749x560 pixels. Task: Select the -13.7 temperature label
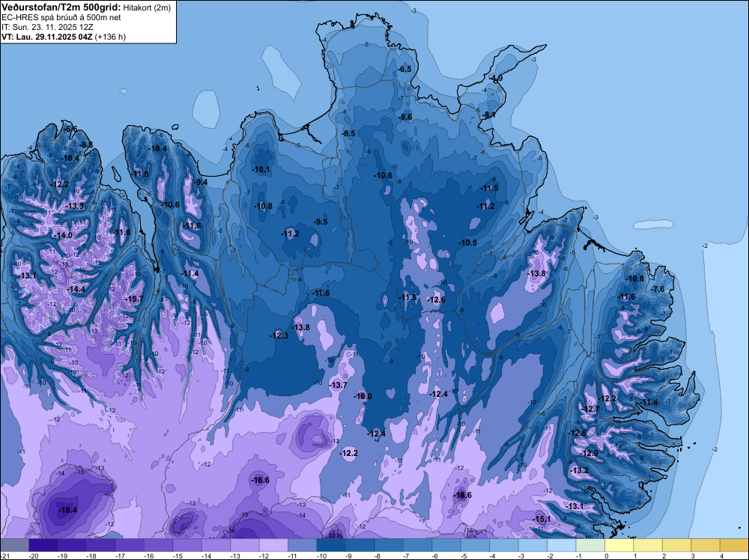point(338,385)
